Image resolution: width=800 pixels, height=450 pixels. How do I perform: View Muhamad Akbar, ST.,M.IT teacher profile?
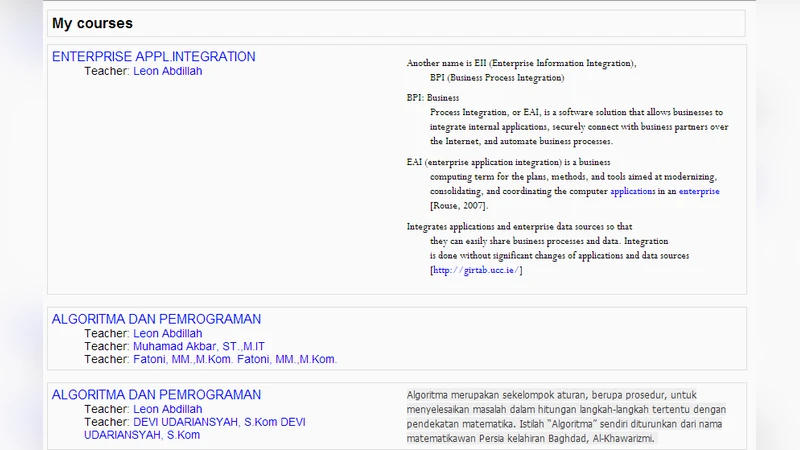coord(198,347)
